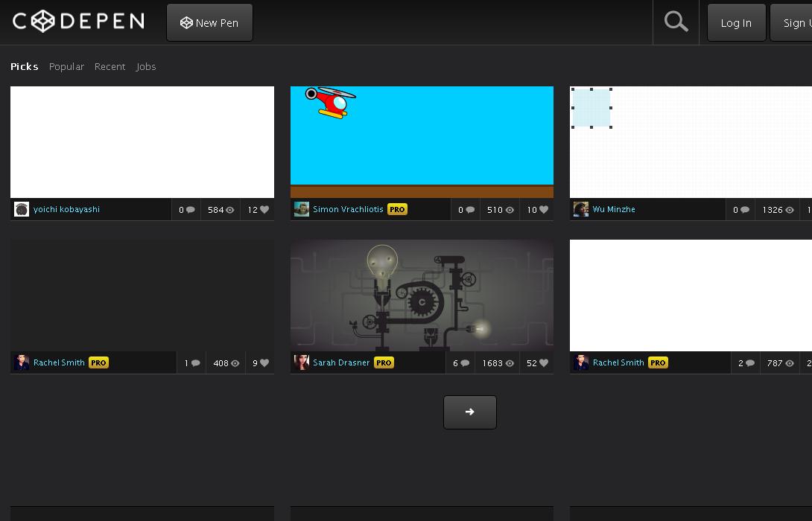
Task: Go to next page using the arrow button
Action: (469, 412)
